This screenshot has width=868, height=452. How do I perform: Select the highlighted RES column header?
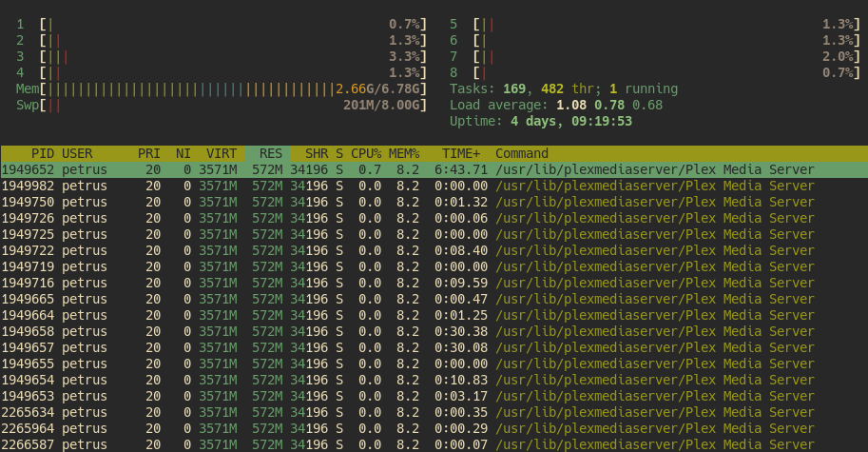point(267,153)
